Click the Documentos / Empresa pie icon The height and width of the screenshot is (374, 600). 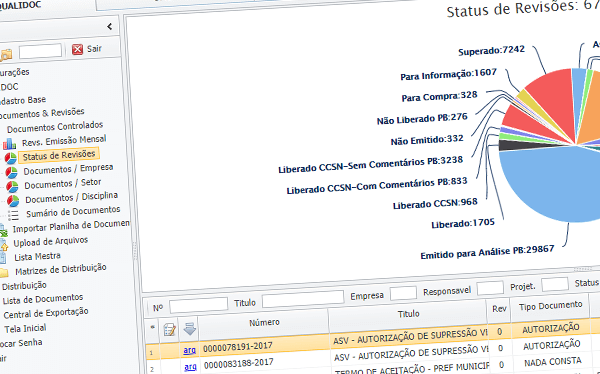click(x=11, y=172)
